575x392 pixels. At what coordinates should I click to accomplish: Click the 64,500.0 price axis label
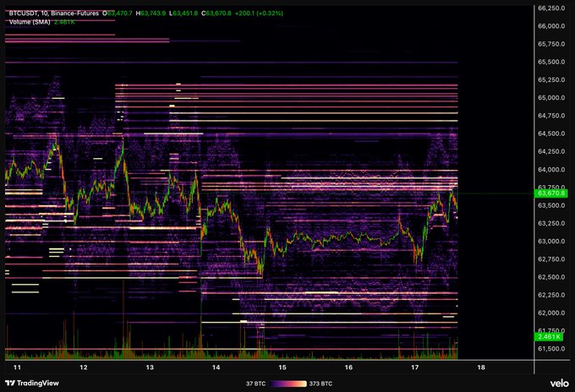tap(551, 133)
